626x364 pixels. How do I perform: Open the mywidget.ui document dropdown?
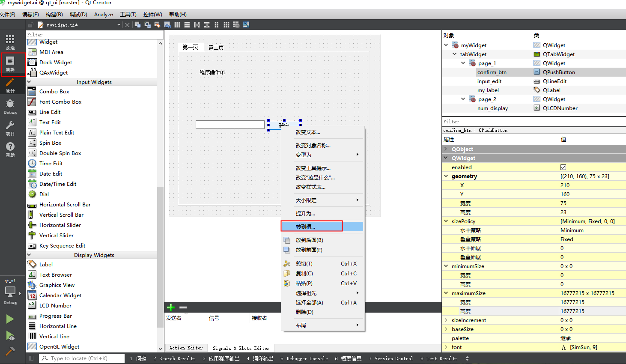point(119,25)
